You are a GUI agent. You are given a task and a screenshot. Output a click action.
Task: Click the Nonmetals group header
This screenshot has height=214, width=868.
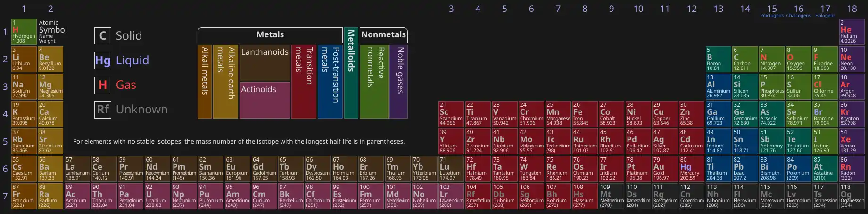[383, 35]
